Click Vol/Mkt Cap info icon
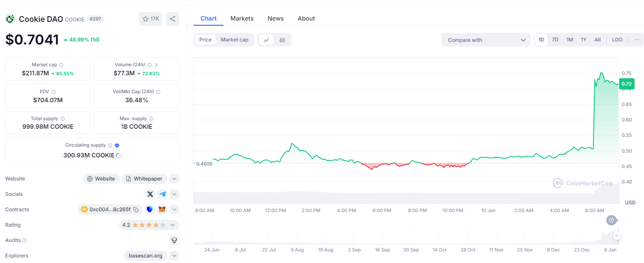 pyautogui.click(x=158, y=92)
